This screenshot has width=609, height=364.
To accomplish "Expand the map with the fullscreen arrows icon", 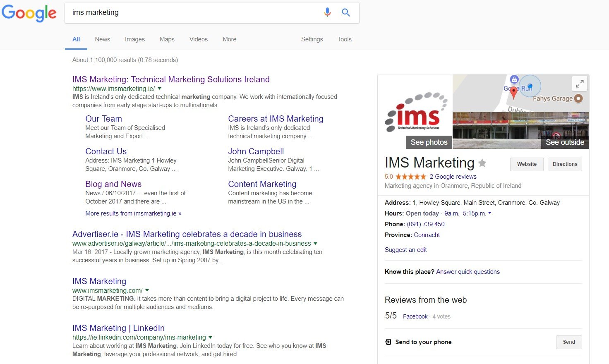I will click(x=580, y=84).
